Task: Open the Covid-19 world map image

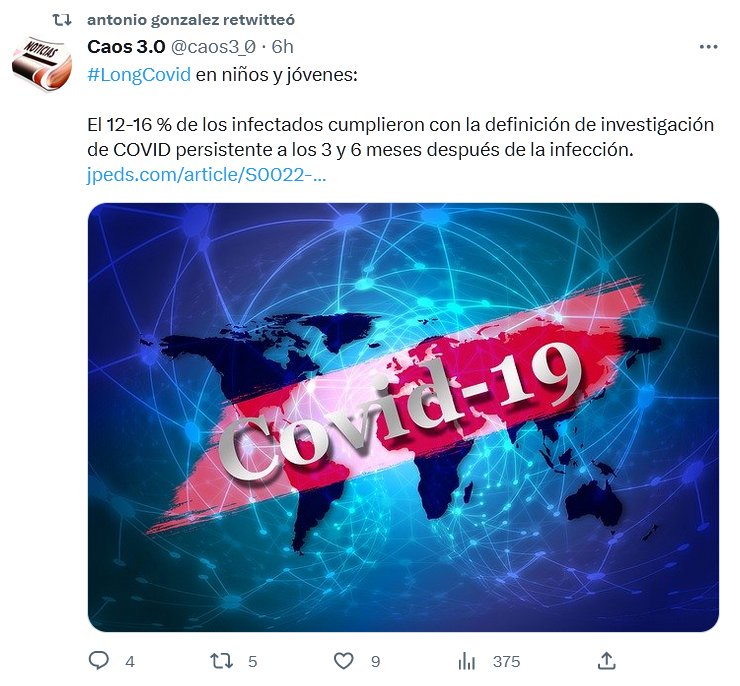Action: (x=404, y=417)
